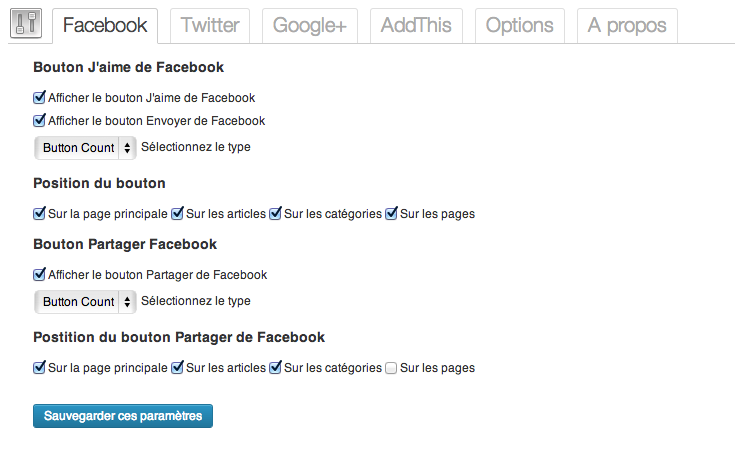The image size is (735, 475).
Task: Expand the Partager button type dropdown
Action: pos(85,302)
